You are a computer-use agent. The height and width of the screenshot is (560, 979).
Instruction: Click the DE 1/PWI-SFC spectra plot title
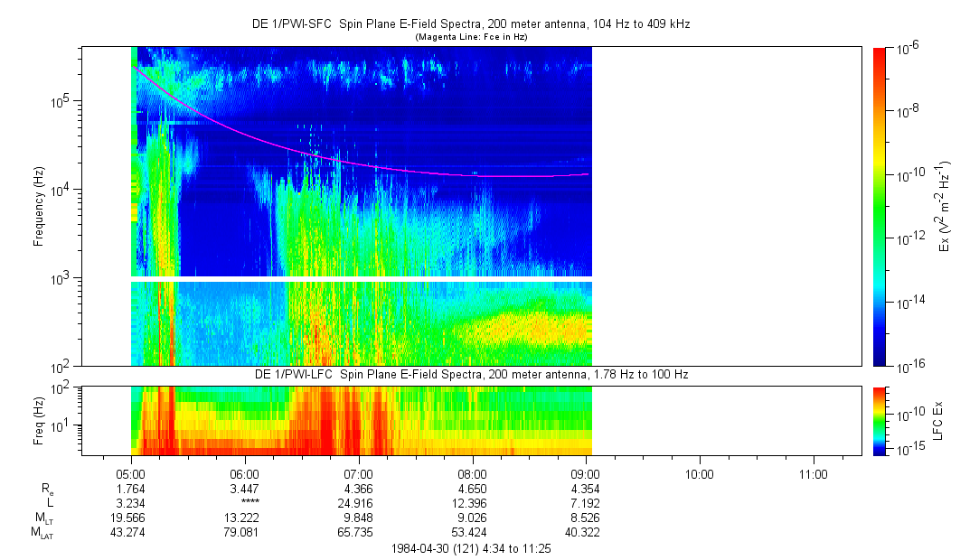click(x=470, y=24)
